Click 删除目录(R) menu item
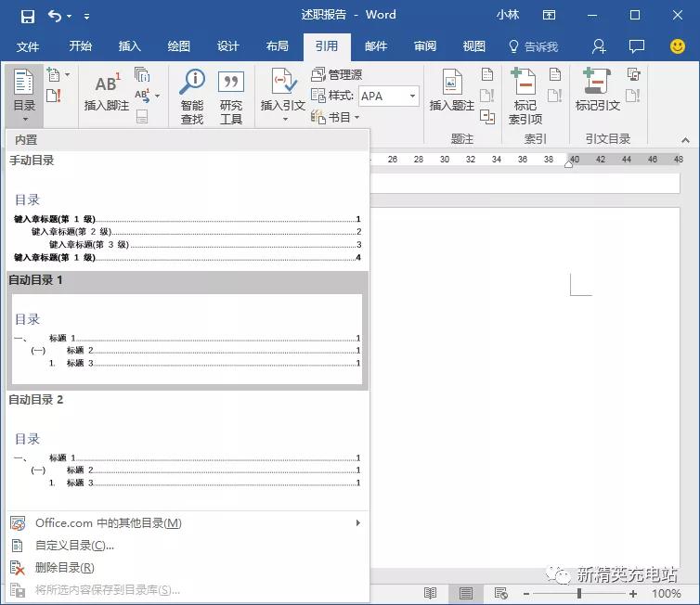The height and width of the screenshot is (605, 700). [188, 568]
